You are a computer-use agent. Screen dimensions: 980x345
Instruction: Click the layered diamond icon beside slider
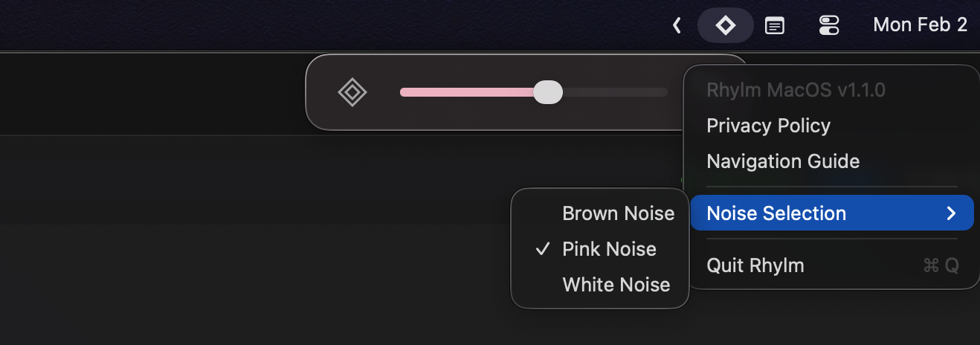pos(352,92)
